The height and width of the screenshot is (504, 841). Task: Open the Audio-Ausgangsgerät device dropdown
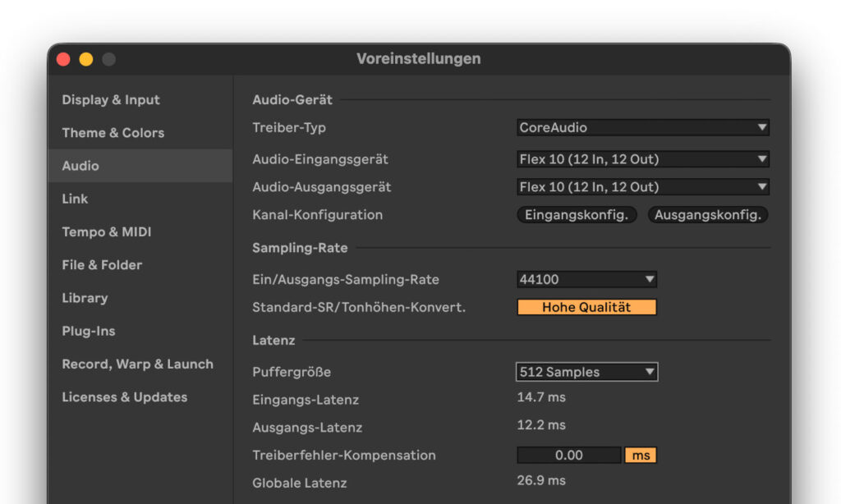[x=643, y=187]
